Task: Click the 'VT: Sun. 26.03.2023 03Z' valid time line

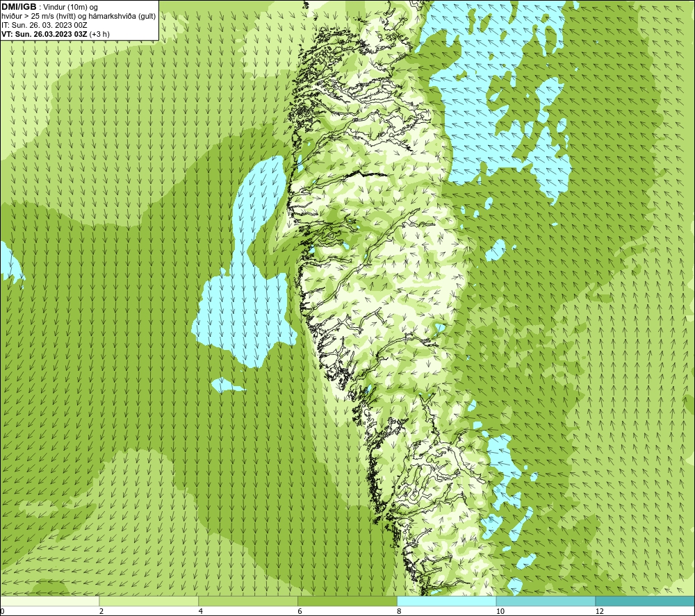Action: point(56,34)
